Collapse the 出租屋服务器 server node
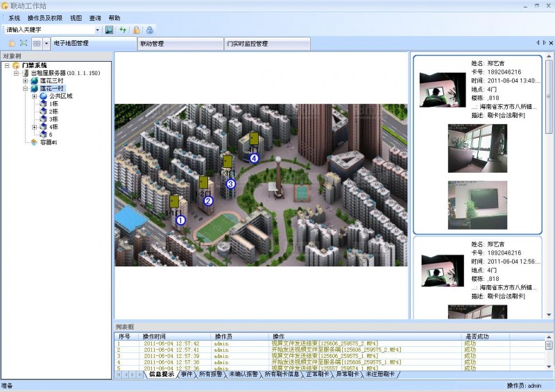Image resolution: width=555 pixels, height=392 pixels. (16, 74)
